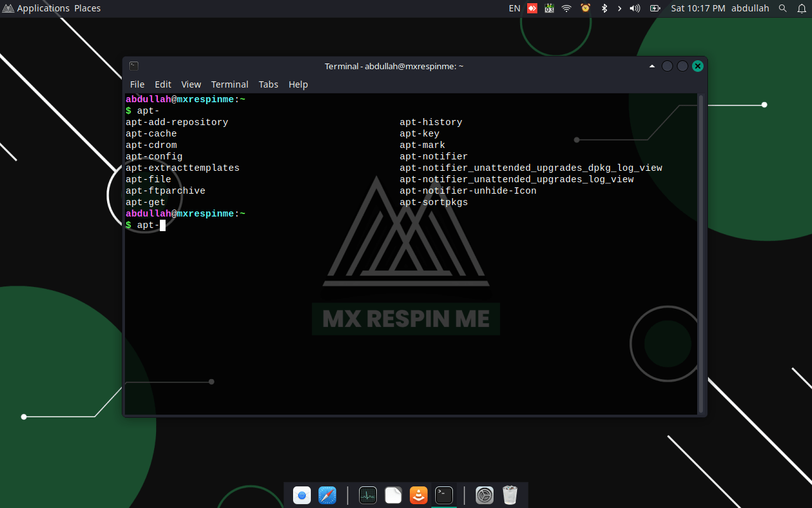Click the apt-sortpkgs completion entry
Image resolution: width=812 pixels, height=508 pixels.
point(434,203)
